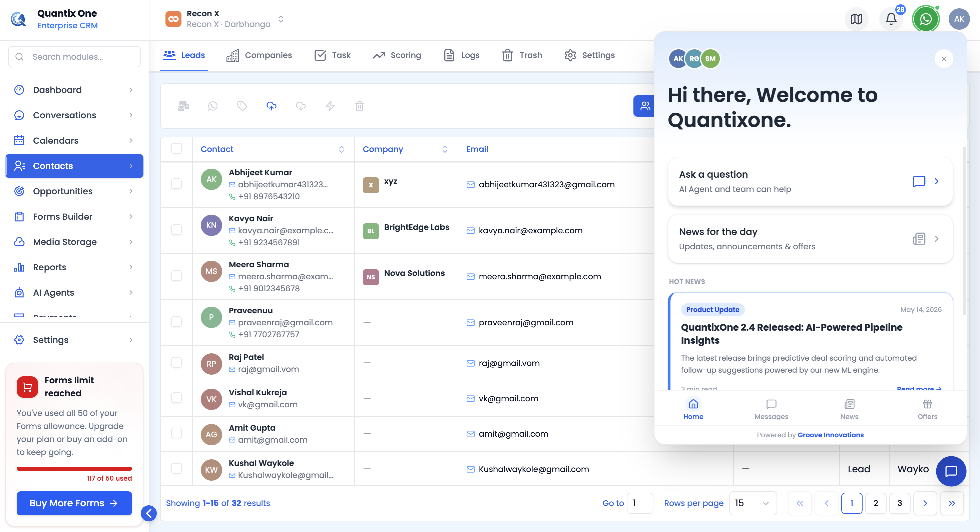Image resolution: width=980 pixels, height=532 pixels.
Task: Open the Messages tab in chat widget
Action: [771, 409]
